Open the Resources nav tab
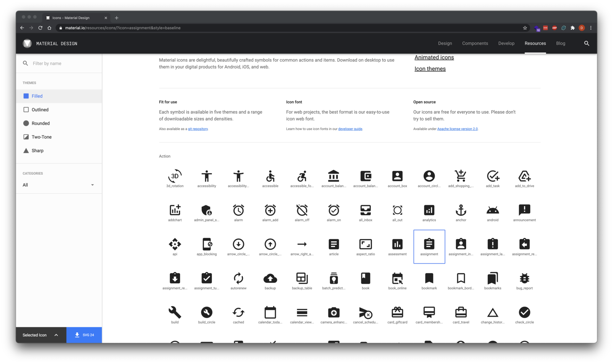The height and width of the screenshot is (364, 613). coord(535,43)
